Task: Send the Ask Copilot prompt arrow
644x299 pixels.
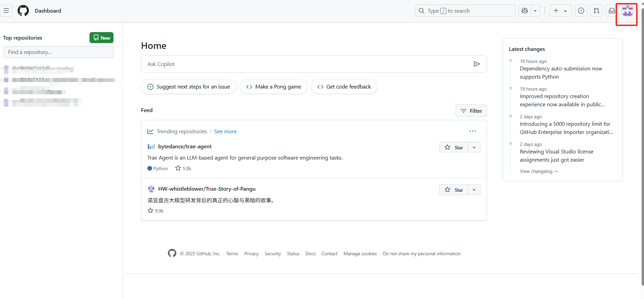Action: [x=477, y=64]
